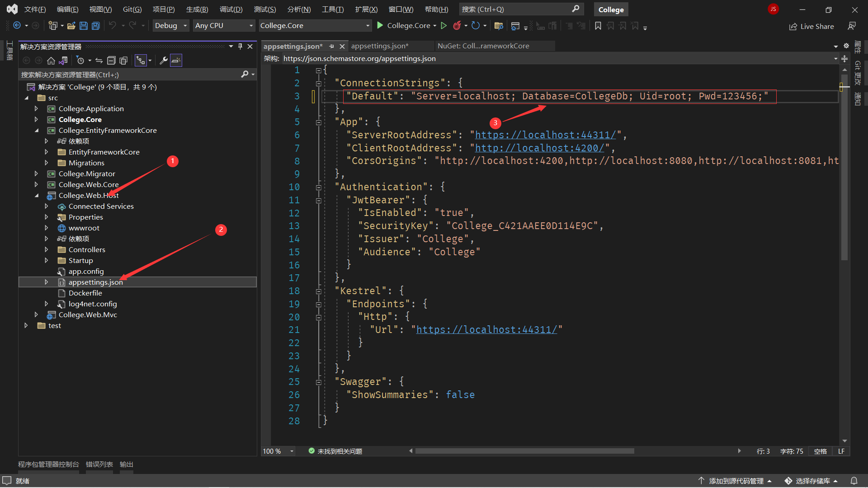Click the Live Share button
The height and width of the screenshot is (488, 868).
click(x=811, y=26)
